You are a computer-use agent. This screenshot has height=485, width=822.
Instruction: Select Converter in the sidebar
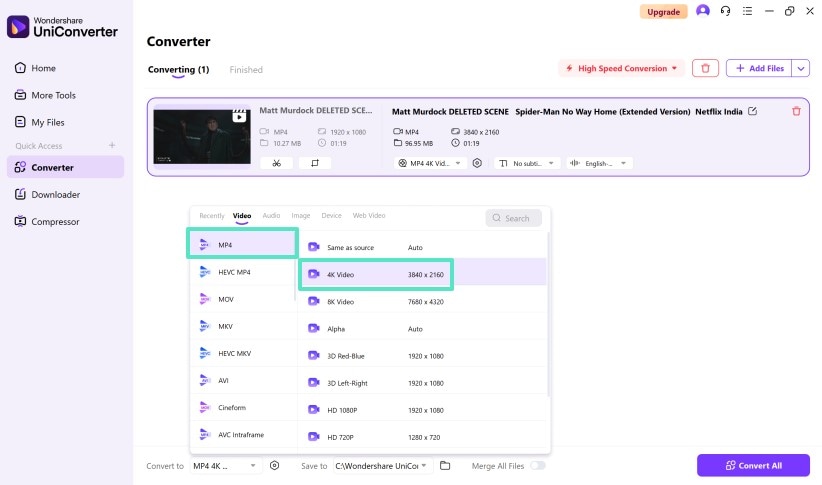pyautogui.click(x=66, y=167)
